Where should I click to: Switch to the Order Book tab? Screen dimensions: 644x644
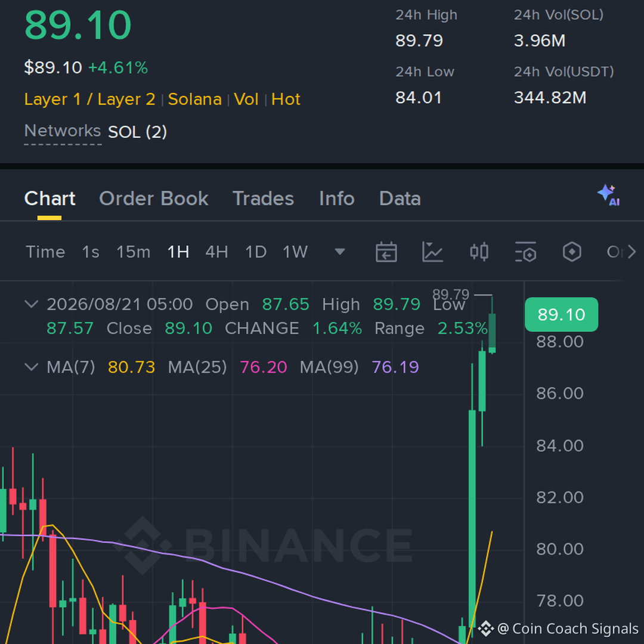tap(154, 199)
